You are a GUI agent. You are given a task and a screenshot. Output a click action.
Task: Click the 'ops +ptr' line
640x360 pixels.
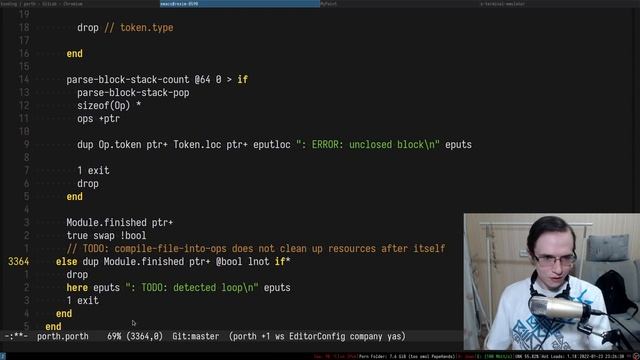pos(98,119)
